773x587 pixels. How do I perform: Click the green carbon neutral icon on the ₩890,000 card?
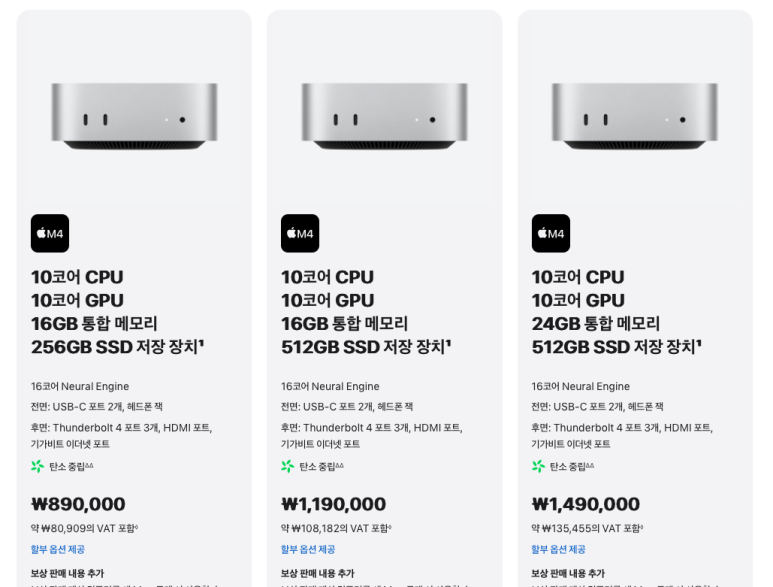(37, 466)
